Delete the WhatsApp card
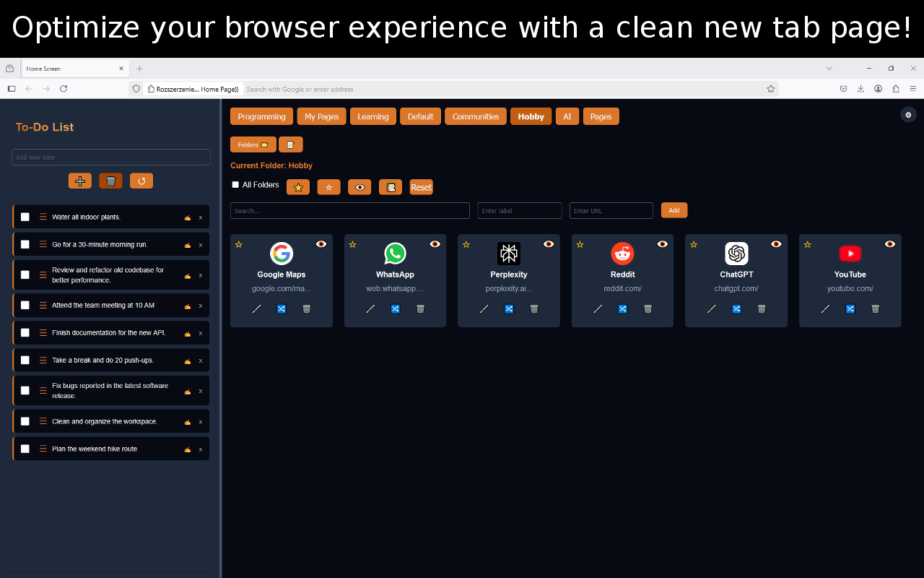Screen dimensions: 924x578 click(420, 309)
